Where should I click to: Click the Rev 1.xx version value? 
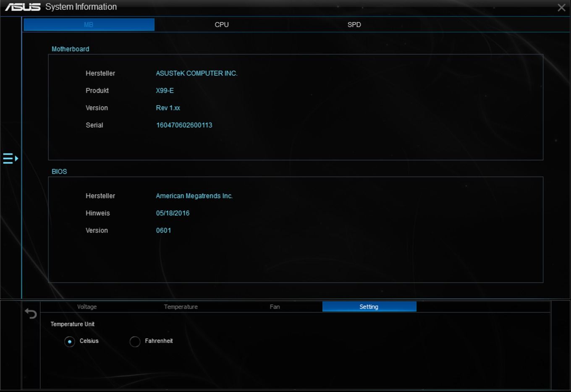coord(168,108)
